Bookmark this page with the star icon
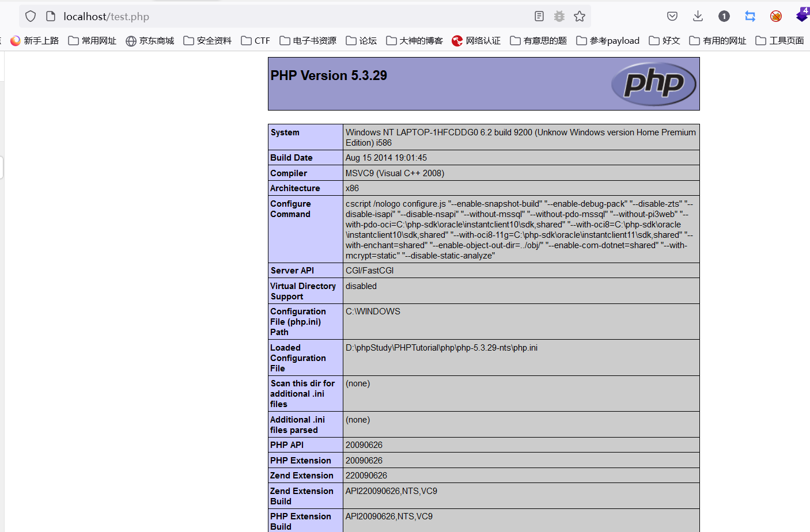This screenshot has height=532, width=810. coord(580,16)
